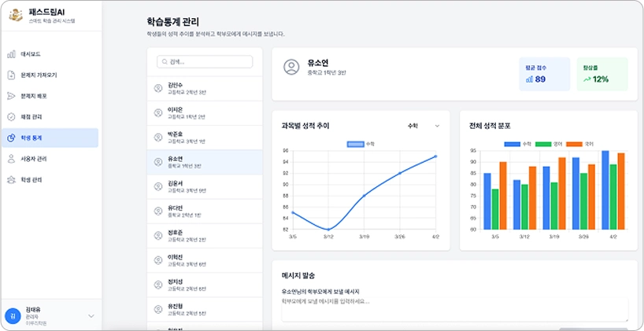644x331 pixels.
Task: Click the orange 3/19 bar in bar chart
Action: click(x=562, y=193)
